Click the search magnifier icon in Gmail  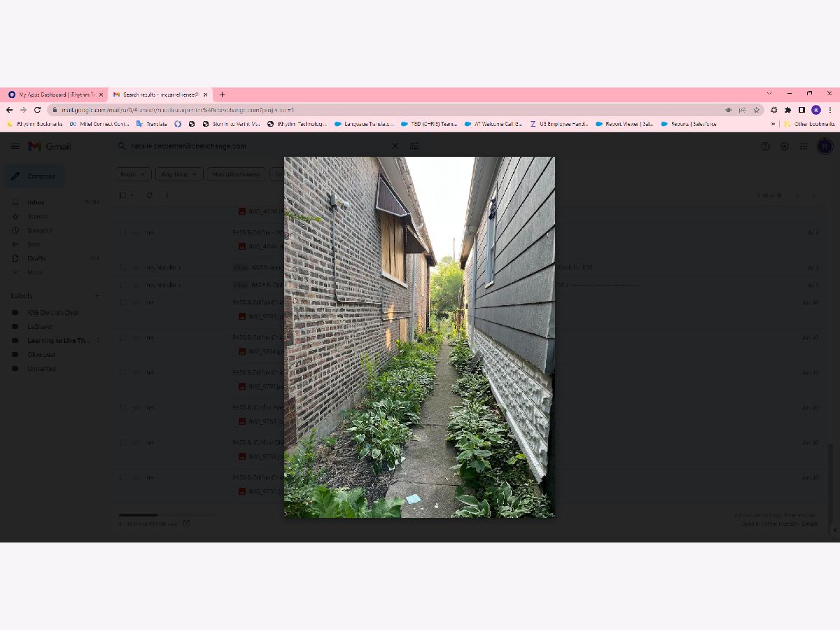tap(122, 146)
